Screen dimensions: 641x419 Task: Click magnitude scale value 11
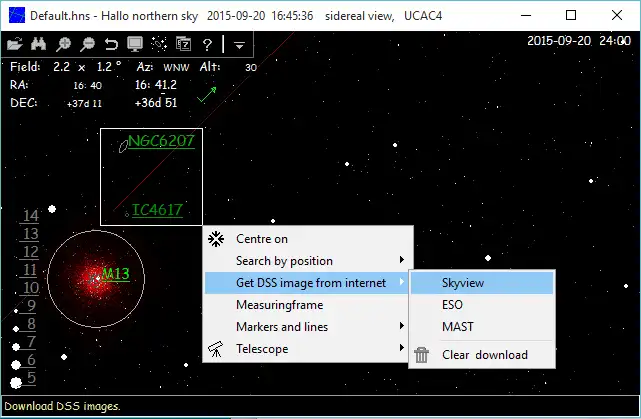coord(30,270)
